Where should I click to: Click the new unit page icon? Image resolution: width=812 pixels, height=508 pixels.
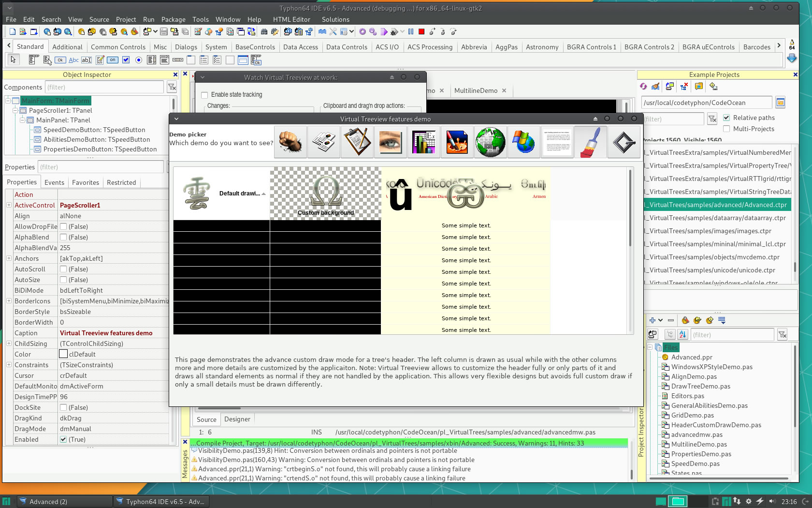tap(13, 31)
